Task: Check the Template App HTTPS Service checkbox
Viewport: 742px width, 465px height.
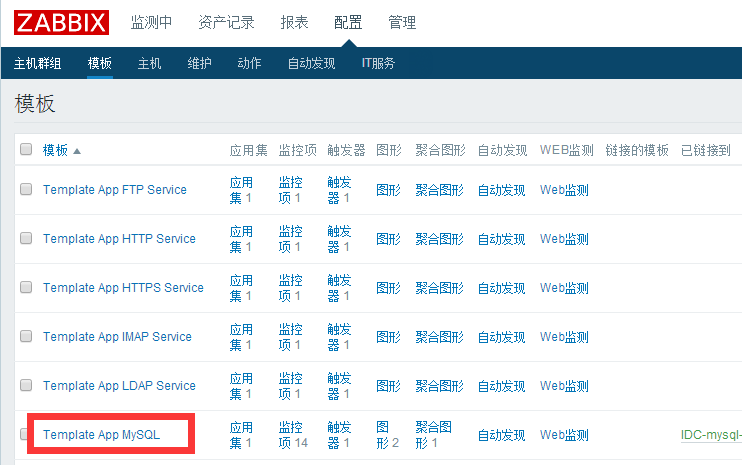Action: [x=26, y=287]
